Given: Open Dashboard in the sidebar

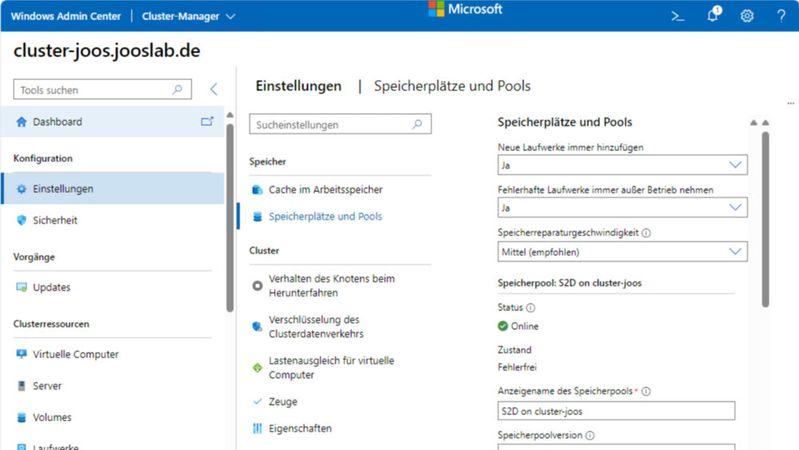Looking at the screenshot, I should [112, 122].
